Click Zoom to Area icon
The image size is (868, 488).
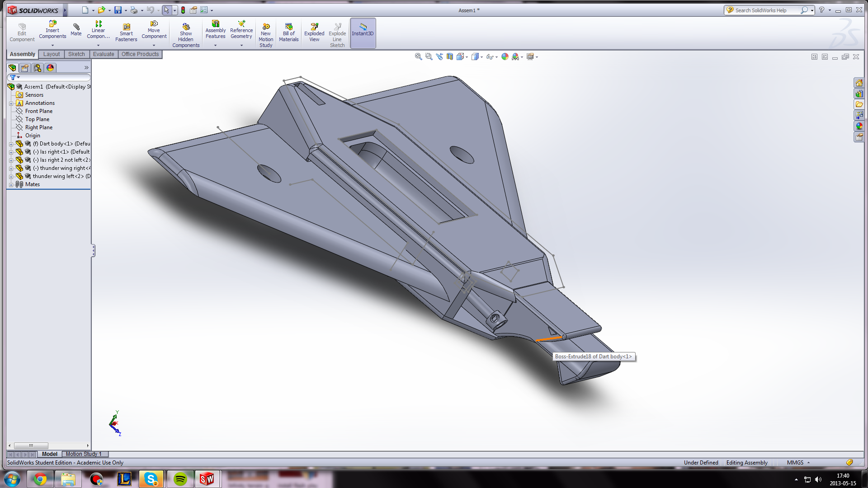point(429,56)
